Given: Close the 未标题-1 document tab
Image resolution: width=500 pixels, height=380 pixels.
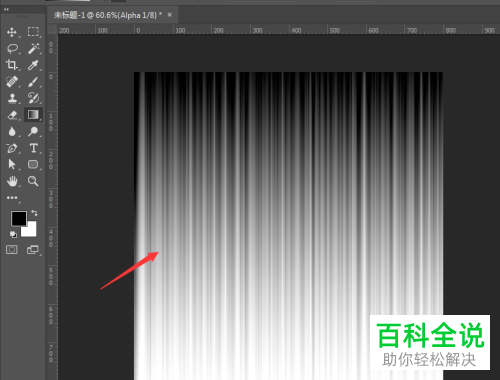Looking at the screenshot, I should coord(170,15).
